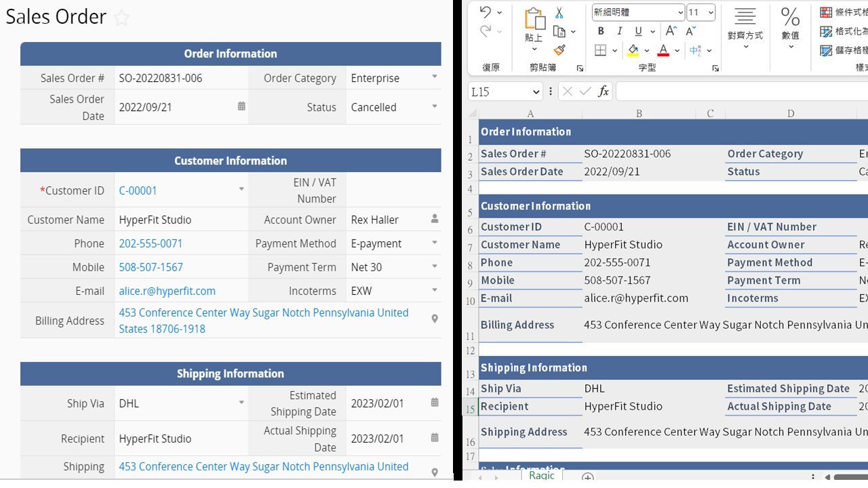Apply the yellow fill color swatch
Image resolution: width=868 pixels, height=488 pixels.
pyautogui.click(x=633, y=50)
